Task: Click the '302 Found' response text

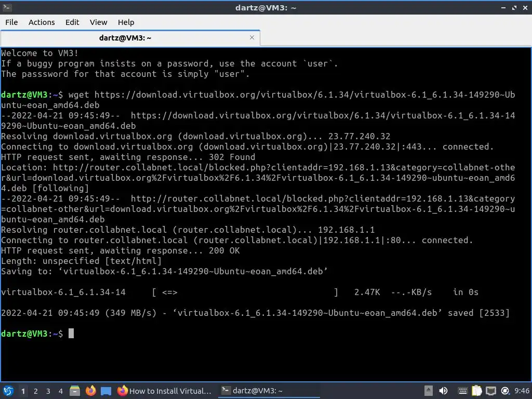Action: tap(232, 157)
